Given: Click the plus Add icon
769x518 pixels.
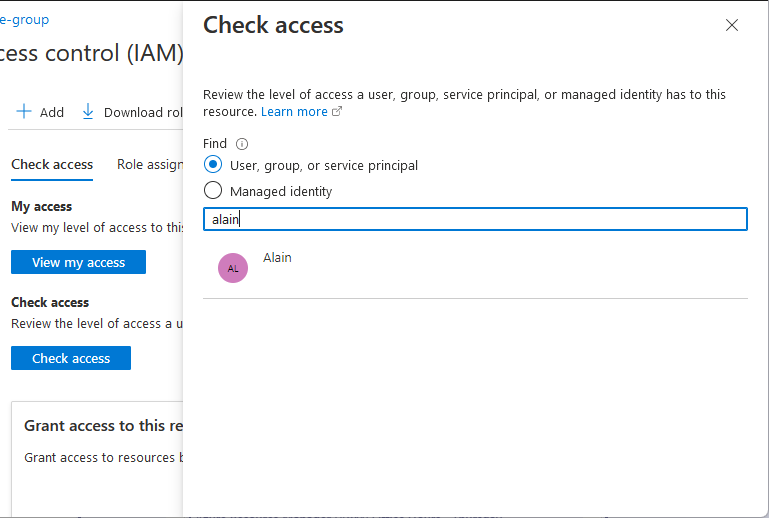Looking at the screenshot, I should click(x=24, y=111).
